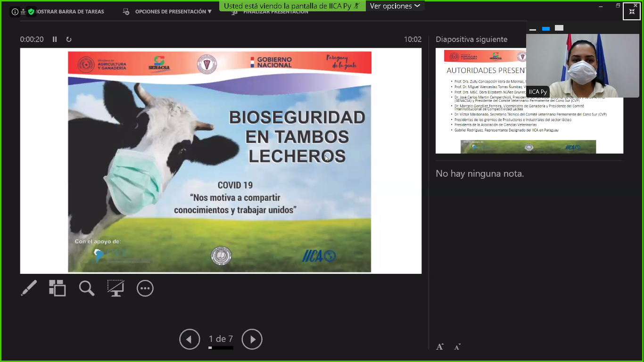644x362 pixels.
Task: Click the Zoom meeting info icon
Action: pyautogui.click(x=15, y=12)
